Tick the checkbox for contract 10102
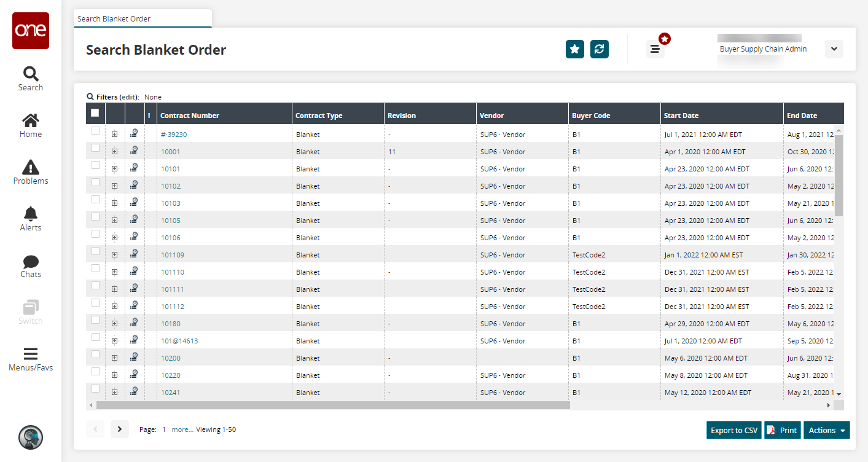 [95, 182]
